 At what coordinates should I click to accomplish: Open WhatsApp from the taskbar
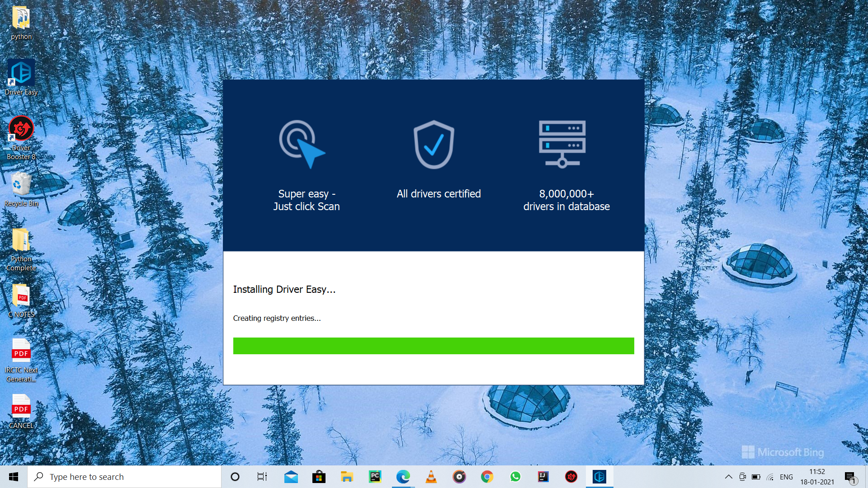[x=515, y=477]
